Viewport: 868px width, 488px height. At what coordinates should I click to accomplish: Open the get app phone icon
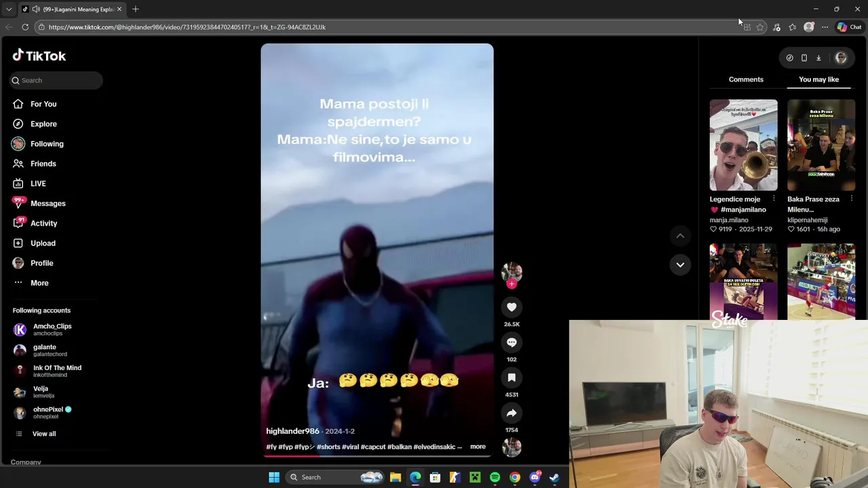(804, 58)
